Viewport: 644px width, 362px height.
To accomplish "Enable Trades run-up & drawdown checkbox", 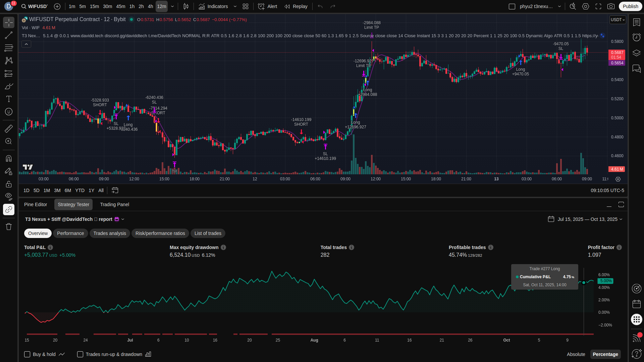I will point(80,354).
